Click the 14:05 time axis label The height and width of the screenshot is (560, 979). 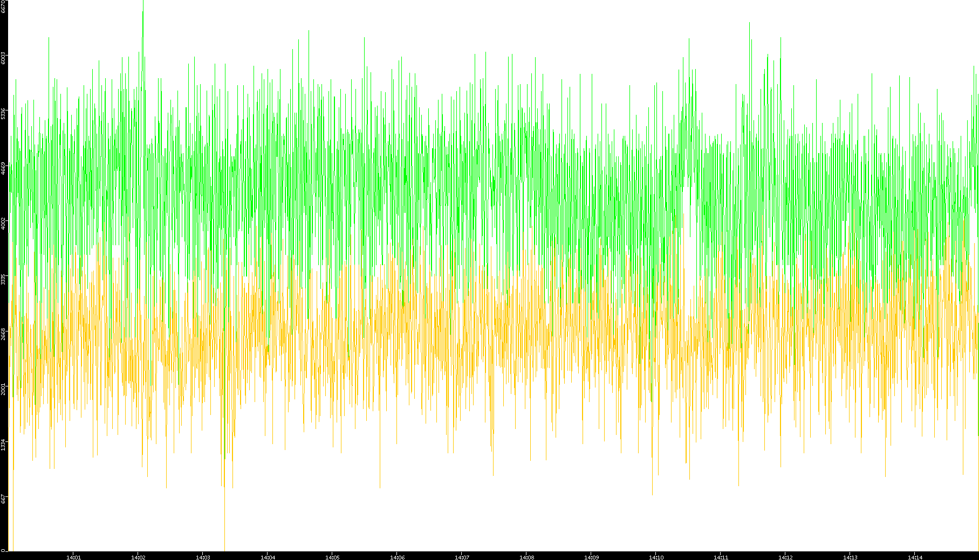pyautogui.click(x=332, y=557)
